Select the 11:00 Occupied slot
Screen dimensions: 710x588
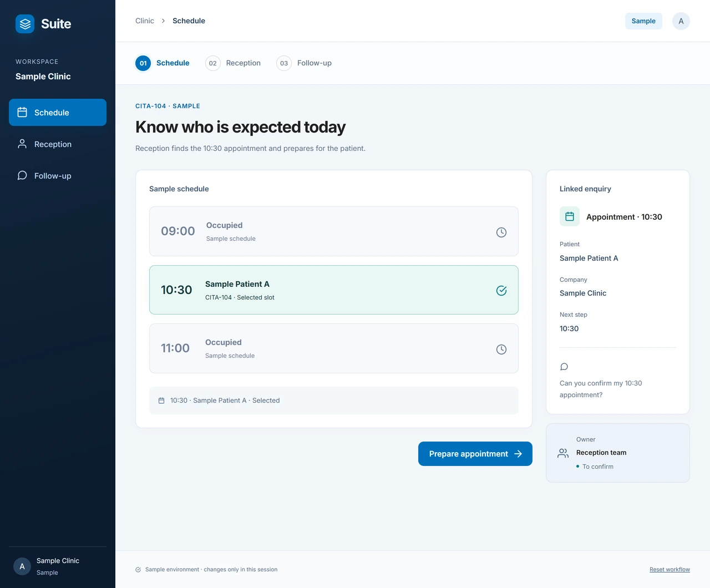click(x=334, y=348)
